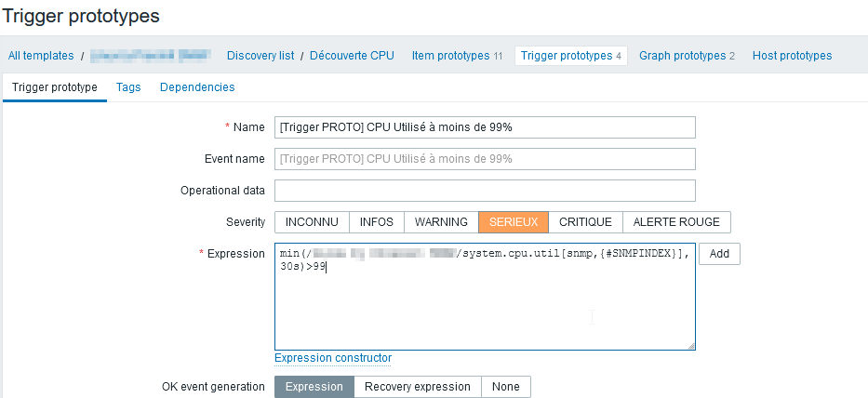The height and width of the screenshot is (398, 868).
Task: Choose Recovery expression for OK event generation
Action: [418, 387]
